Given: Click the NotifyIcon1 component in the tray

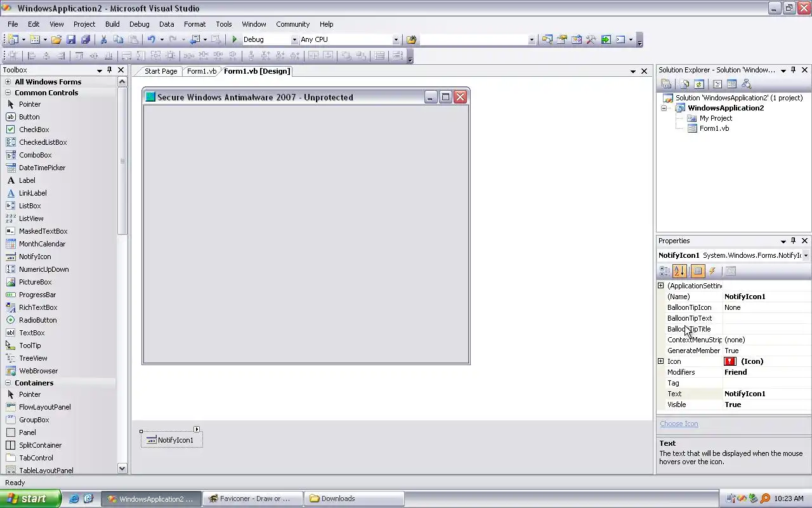Looking at the screenshot, I should click(x=171, y=439).
